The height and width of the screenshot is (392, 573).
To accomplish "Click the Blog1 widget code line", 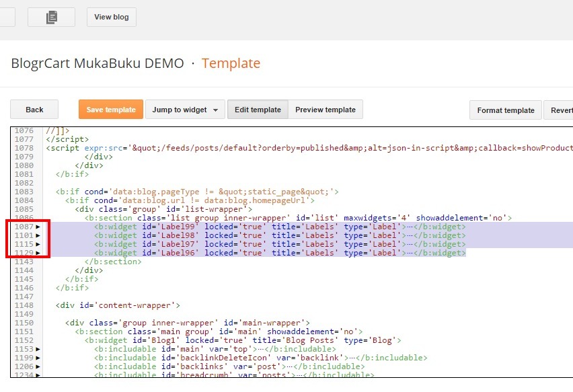I will pyautogui.click(x=243, y=340).
